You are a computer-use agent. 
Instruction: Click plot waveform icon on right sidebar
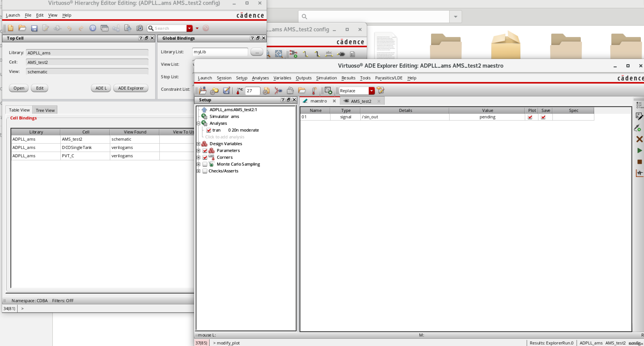pyautogui.click(x=639, y=173)
